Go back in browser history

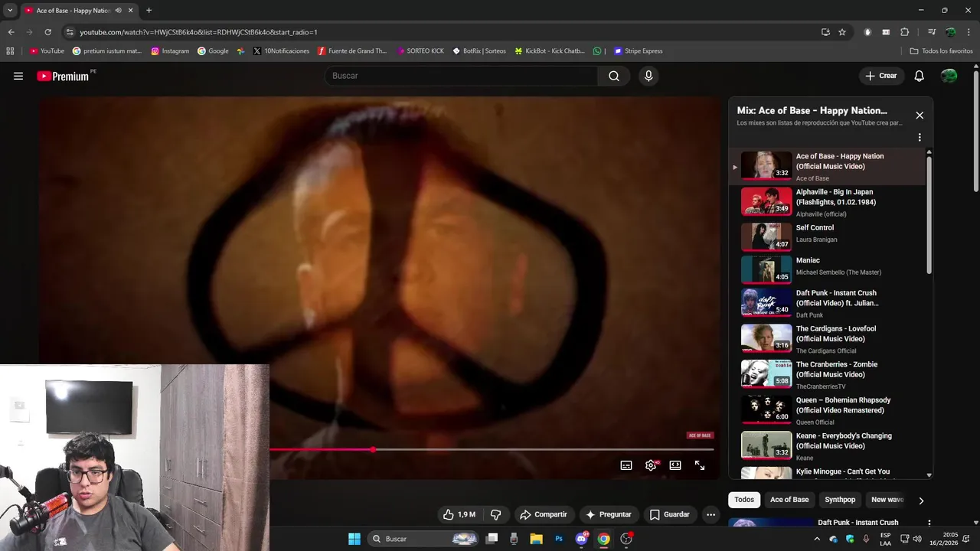(11, 32)
